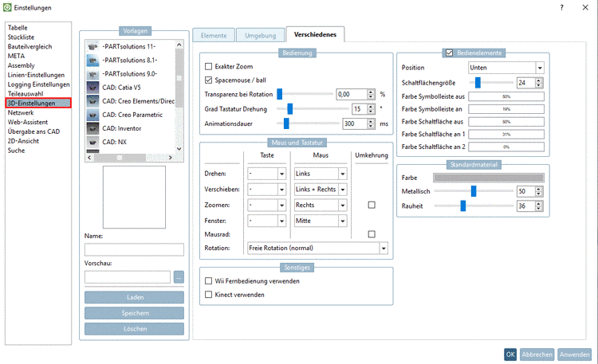Image resolution: width=598 pixels, height=364 pixels.
Task: Open the 2D-Ansicht settings category
Action: click(23, 141)
